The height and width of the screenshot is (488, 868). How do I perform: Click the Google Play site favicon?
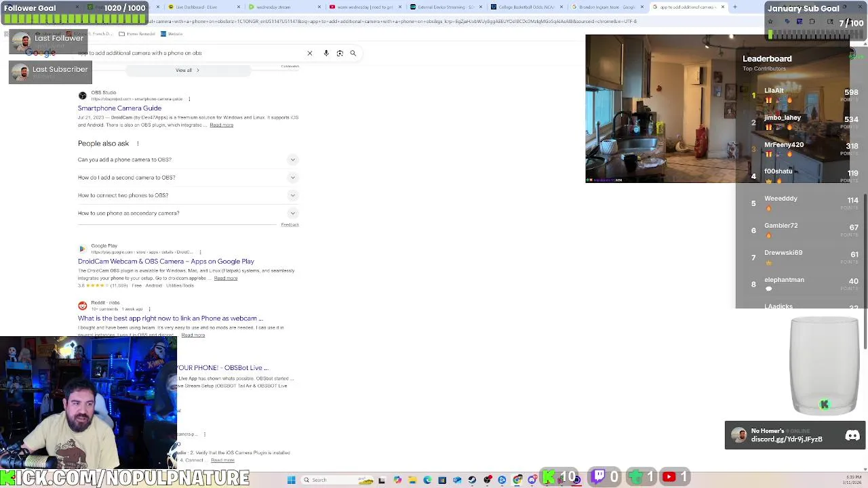coord(83,249)
